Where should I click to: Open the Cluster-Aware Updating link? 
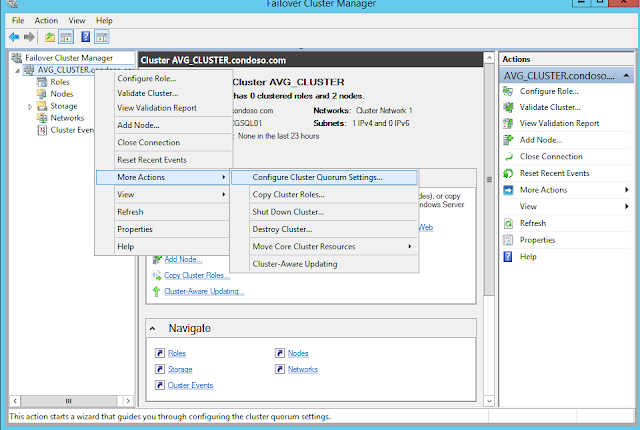204,291
